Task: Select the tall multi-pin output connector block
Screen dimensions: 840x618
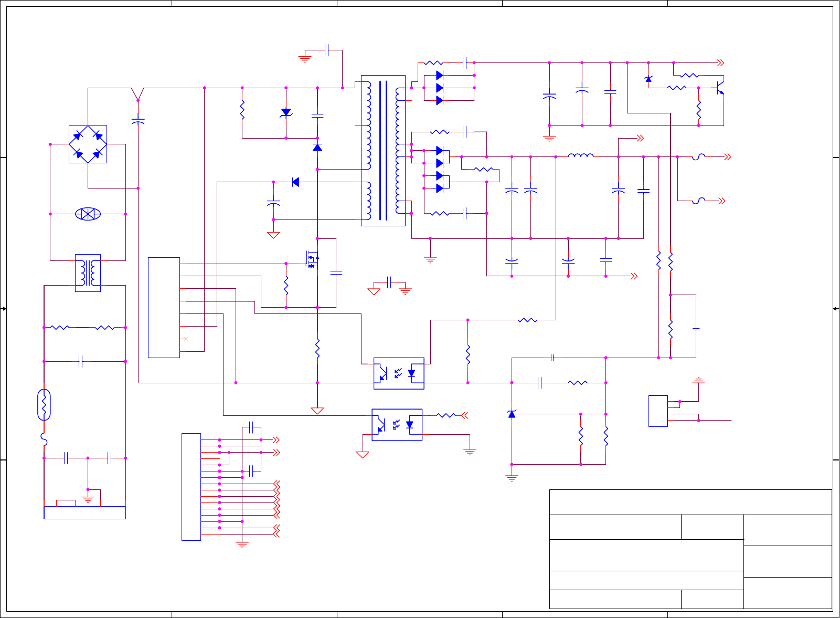Action: [191, 487]
